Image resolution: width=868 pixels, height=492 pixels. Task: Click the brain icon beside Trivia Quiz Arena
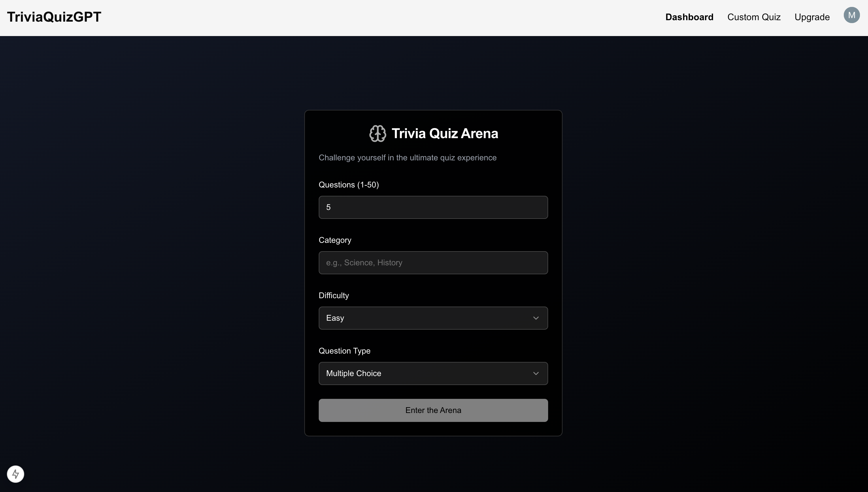(377, 134)
